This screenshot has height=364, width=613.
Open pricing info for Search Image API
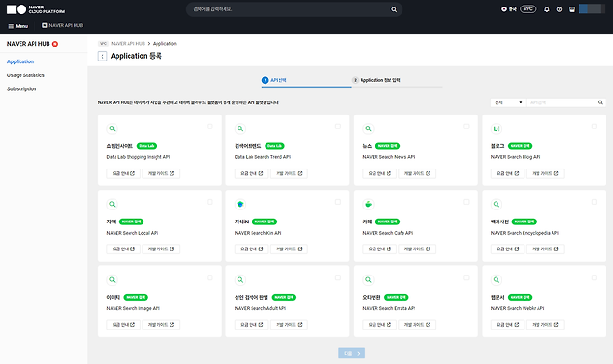click(124, 325)
